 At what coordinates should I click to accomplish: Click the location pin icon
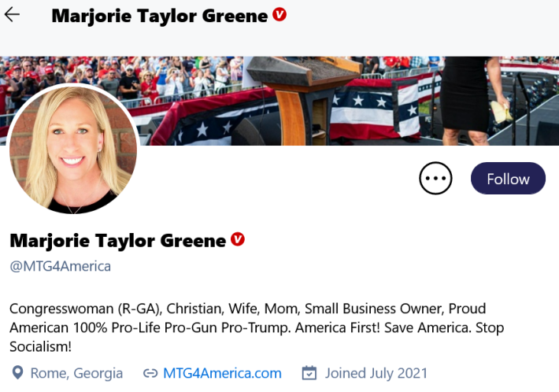coord(17,372)
